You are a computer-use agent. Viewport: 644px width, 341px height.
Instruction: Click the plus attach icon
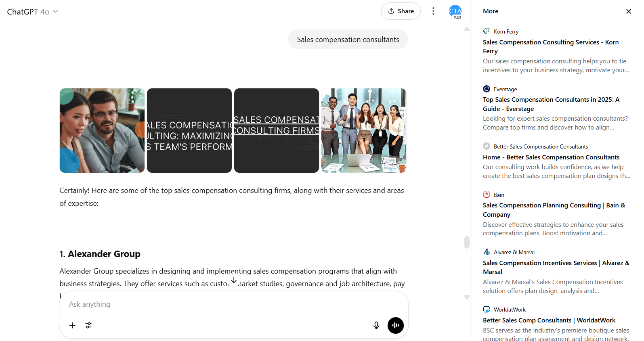72,325
